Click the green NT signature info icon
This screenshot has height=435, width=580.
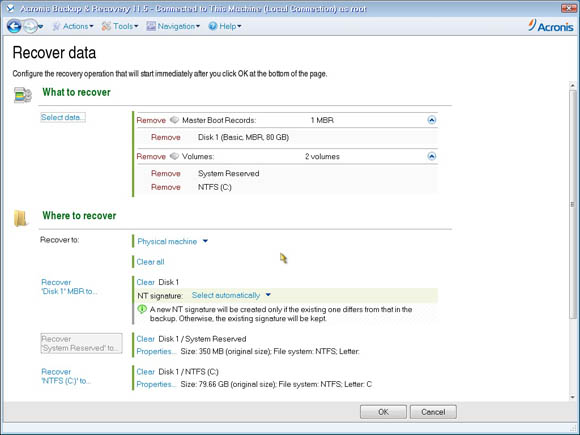coord(142,309)
